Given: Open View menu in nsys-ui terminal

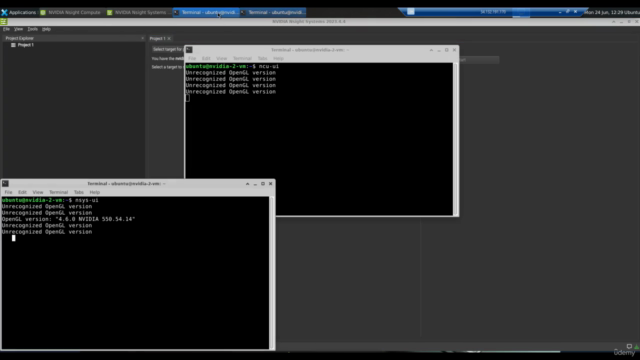Looking at the screenshot, I should [38, 192].
